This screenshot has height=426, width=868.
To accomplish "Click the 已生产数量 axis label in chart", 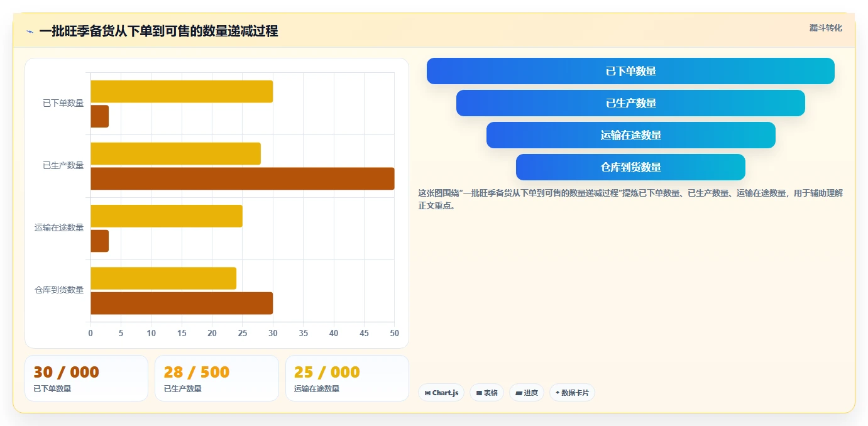I will (x=63, y=165).
